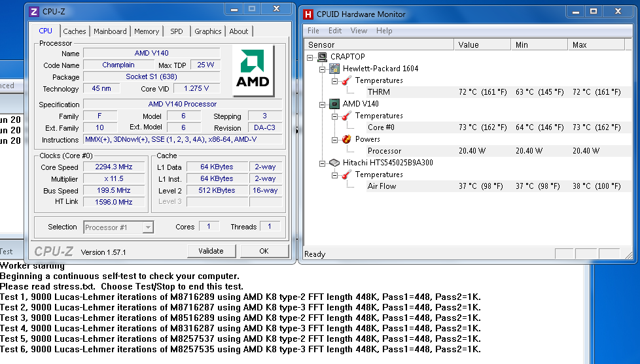Collapse the Hitachi HTS545025B9A300 node
640x364 pixels.
[x=323, y=163]
